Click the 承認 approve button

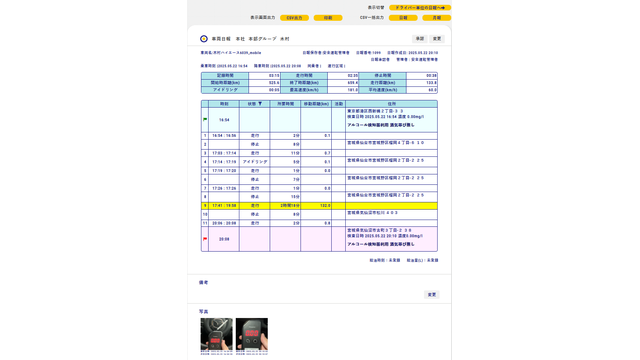point(420,39)
